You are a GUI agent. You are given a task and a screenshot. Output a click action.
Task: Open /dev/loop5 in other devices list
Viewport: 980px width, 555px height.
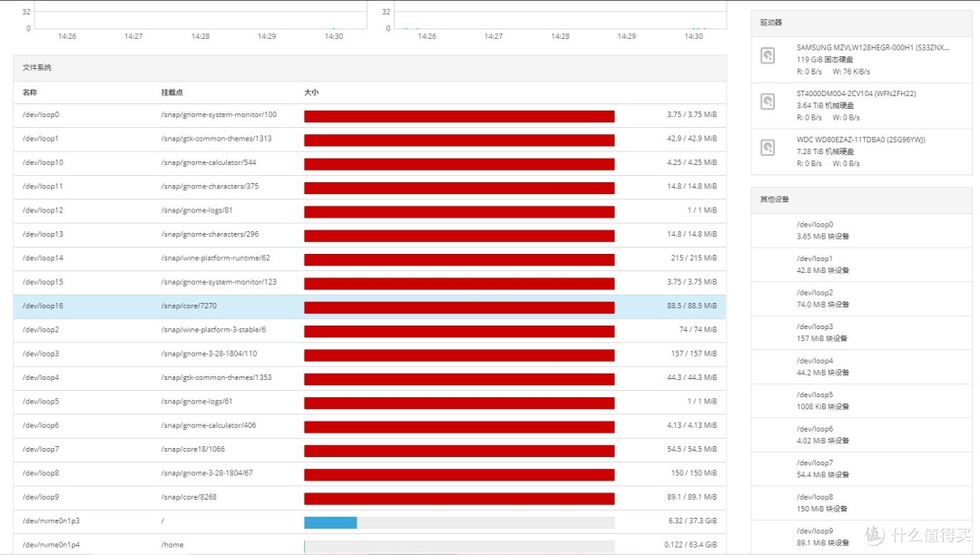click(x=861, y=401)
